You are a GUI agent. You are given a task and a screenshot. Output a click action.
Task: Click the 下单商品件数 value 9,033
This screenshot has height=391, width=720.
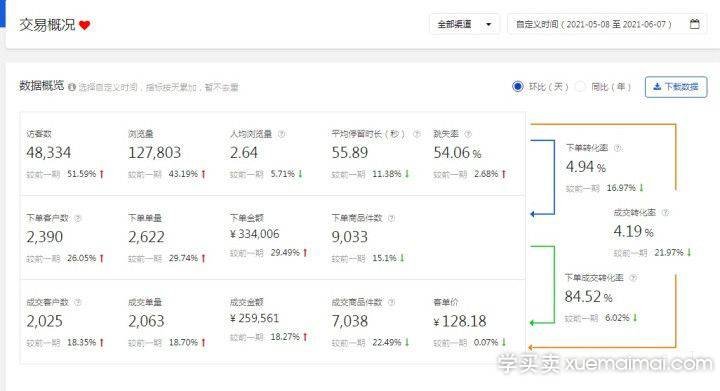point(350,237)
